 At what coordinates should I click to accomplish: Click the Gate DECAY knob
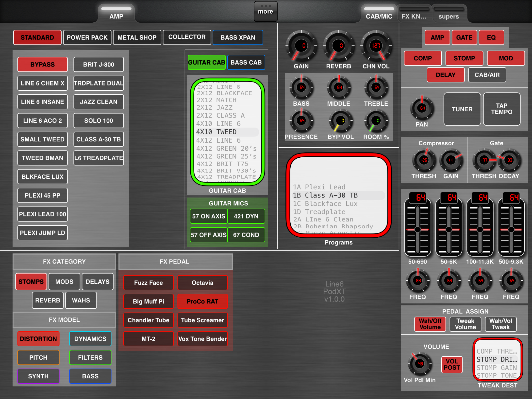(x=509, y=160)
